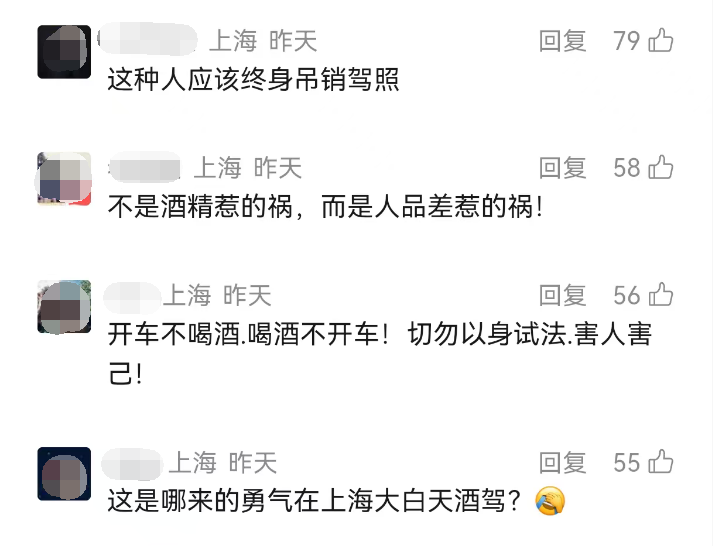Open avatar of 大白天酒驾 commenter
Screen dimensions: 713x546
pos(64,474)
